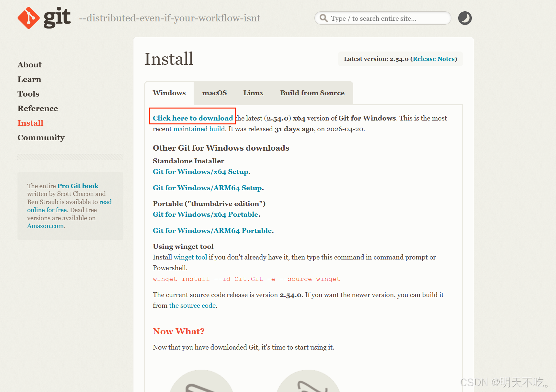Click 'Other Git for Windows downloads' heading
Viewport: 556px width, 392px height.
coord(221,148)
